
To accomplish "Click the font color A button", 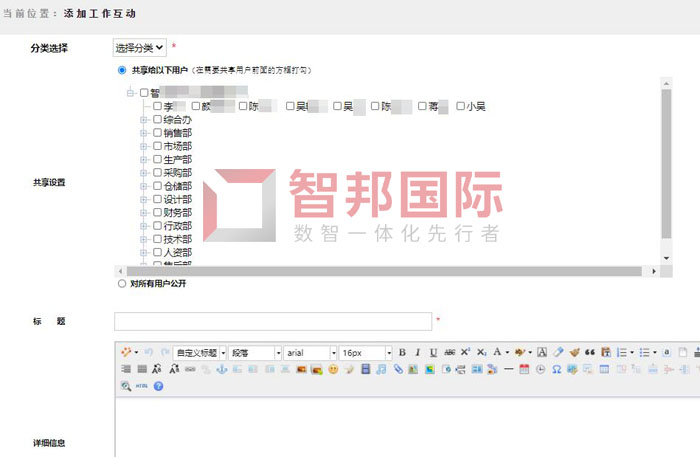I will click(x=497, y=352).
